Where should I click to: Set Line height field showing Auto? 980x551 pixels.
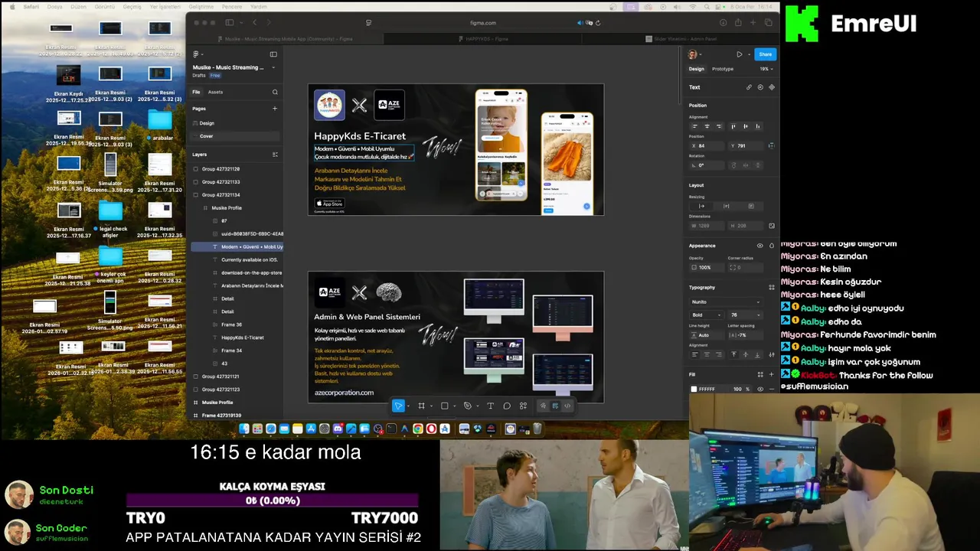click(x=706, y=335)
